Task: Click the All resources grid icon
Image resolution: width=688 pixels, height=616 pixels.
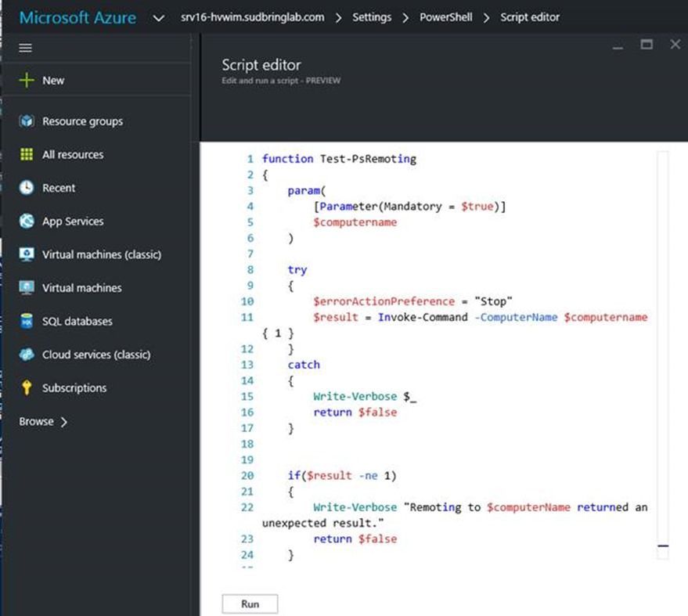Action: click(27, 154)
